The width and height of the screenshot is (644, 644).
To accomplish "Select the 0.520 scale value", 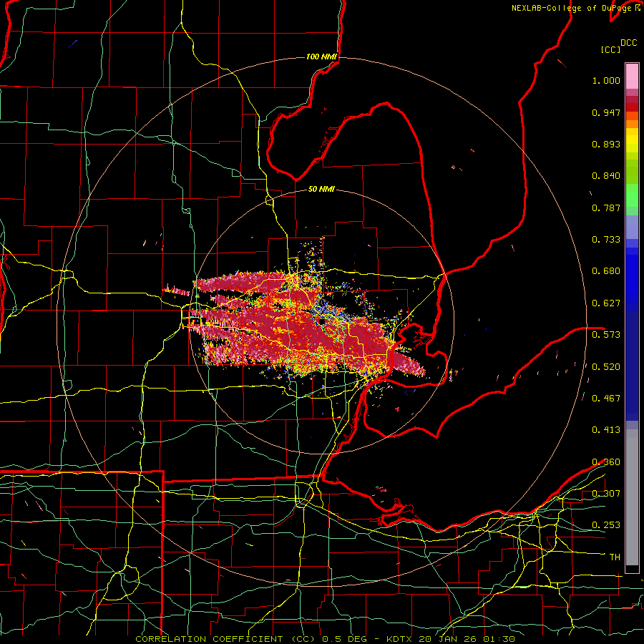I will point(606,367).
